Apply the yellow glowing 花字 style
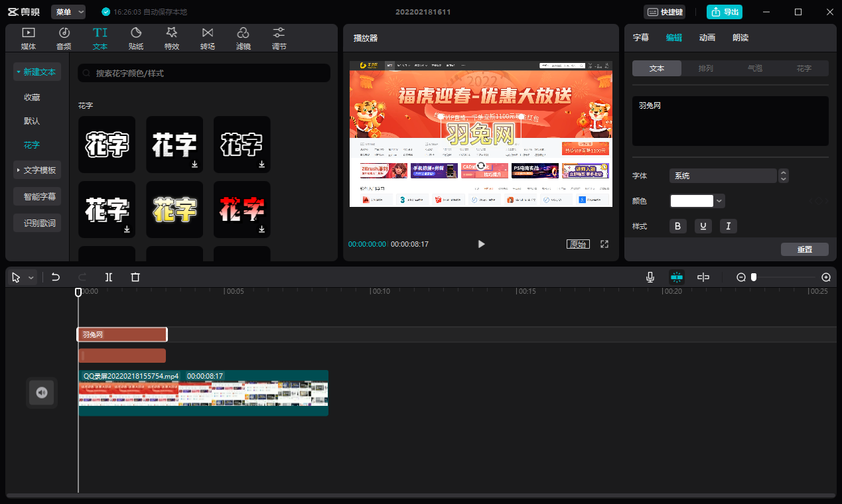 tap(175, 210)
